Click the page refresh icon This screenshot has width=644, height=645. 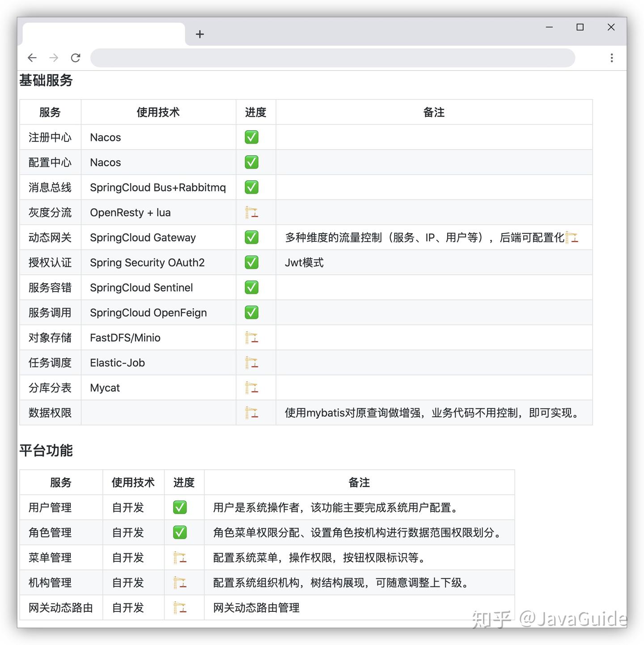pos(76,58)
